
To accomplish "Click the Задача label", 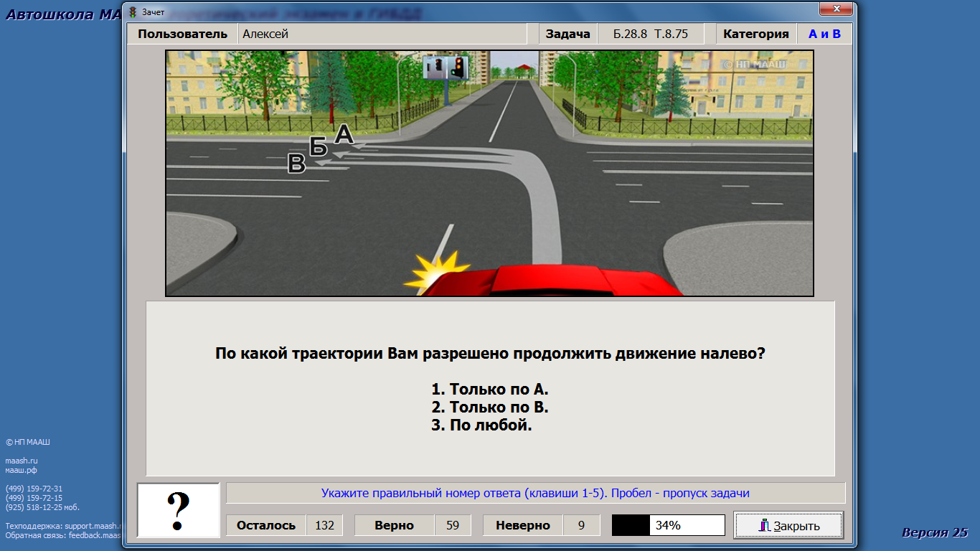I will coord(567,34).
